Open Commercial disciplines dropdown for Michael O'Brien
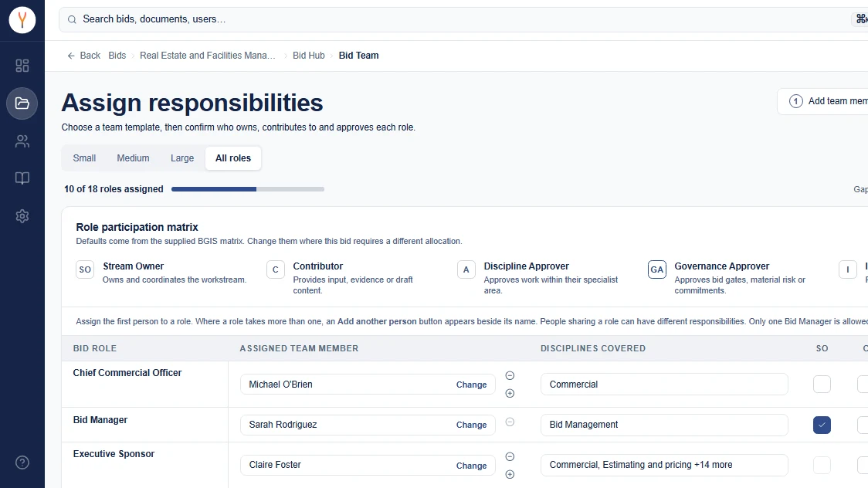 tap(664, 385)
